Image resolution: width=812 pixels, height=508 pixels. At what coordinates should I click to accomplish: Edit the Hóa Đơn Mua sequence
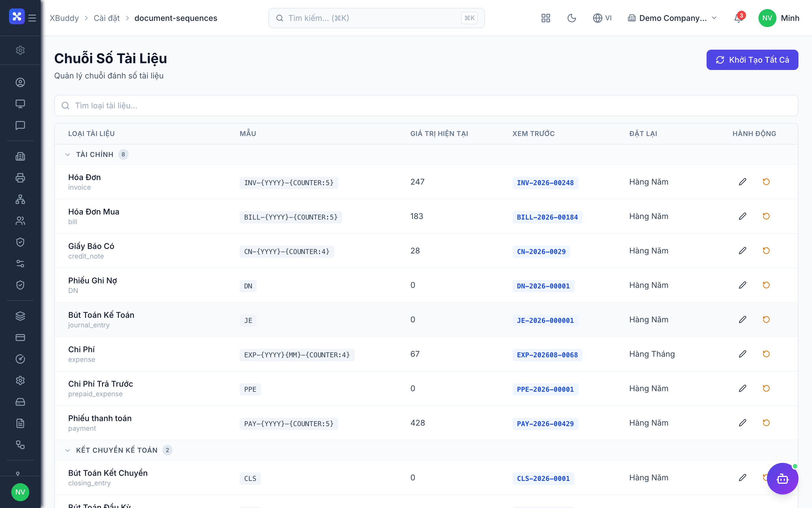click(743, 216)
